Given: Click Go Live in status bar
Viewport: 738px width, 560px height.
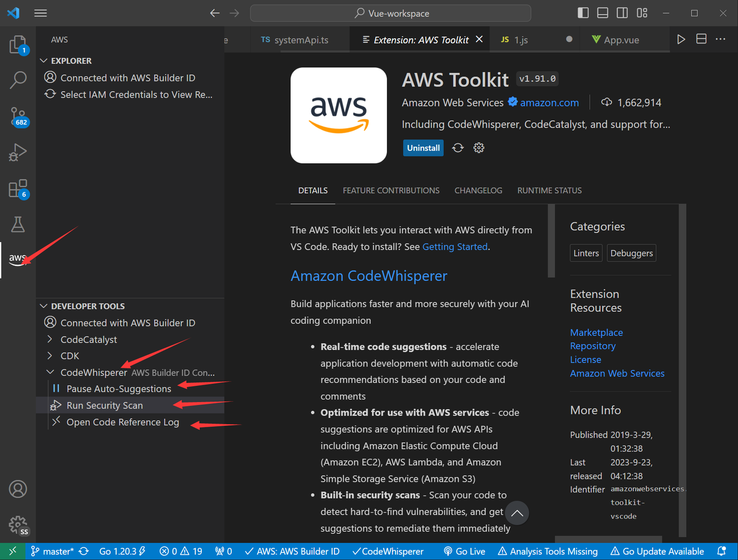Looking at the screenshot, I should tap(464, 551).
